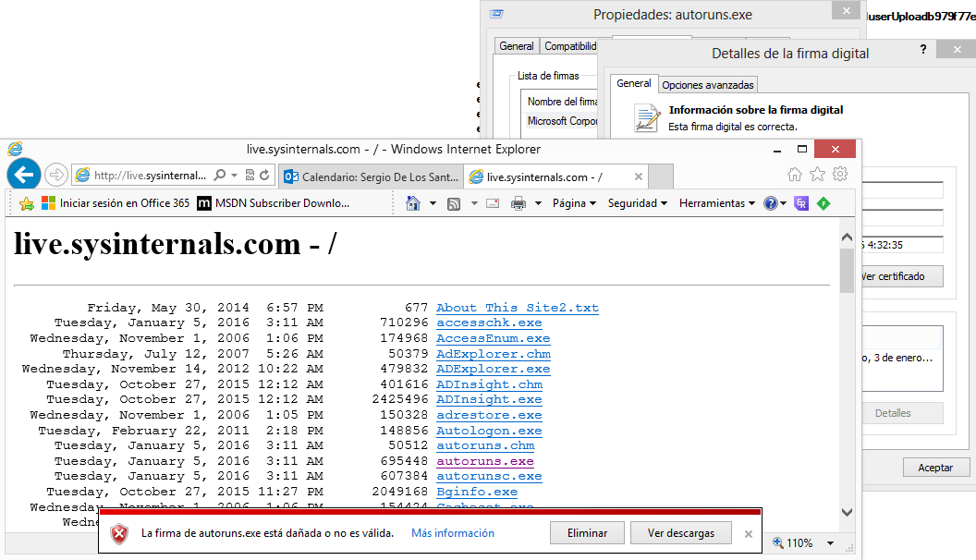Click the read mail envelope icon
This screenshot has height=560, width=976.
[x=493, y=203]
